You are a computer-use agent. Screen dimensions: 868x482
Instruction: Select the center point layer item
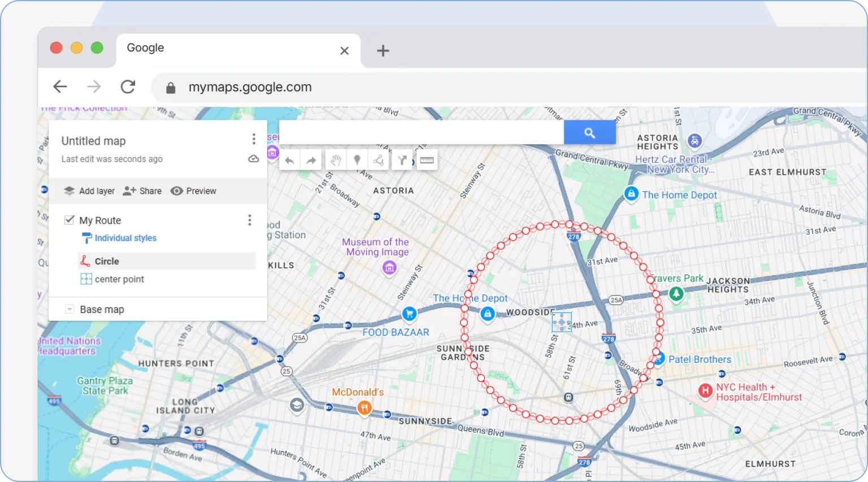pos(119,279)
